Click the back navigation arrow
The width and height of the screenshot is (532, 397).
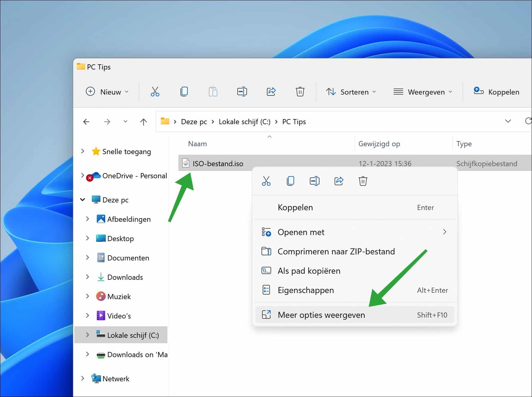86,121
